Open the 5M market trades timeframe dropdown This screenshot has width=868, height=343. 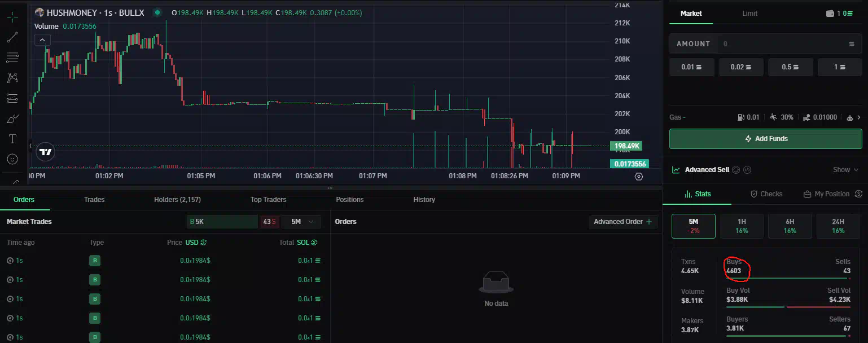pyautogui.click(x=301, y=222)
